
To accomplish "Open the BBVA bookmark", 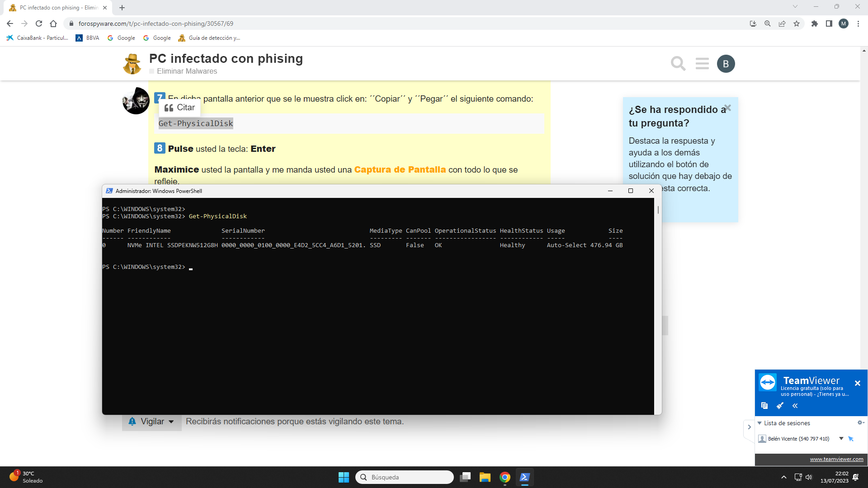I will point(88,38).
